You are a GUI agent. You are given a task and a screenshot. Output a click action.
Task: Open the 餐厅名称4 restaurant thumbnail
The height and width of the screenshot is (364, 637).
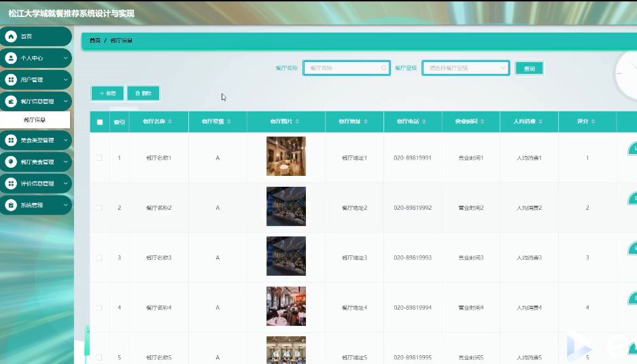click(x=286, y=306)
